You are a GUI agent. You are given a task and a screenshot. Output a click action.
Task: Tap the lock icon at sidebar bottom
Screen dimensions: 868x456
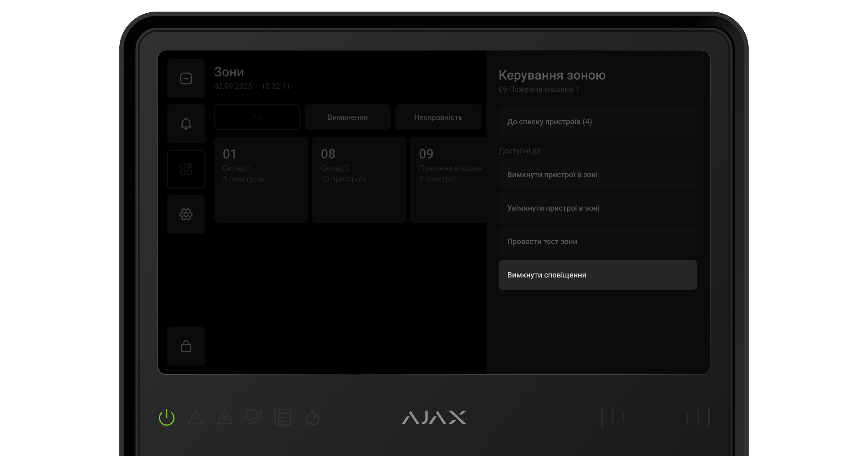[x=186, y=346]
